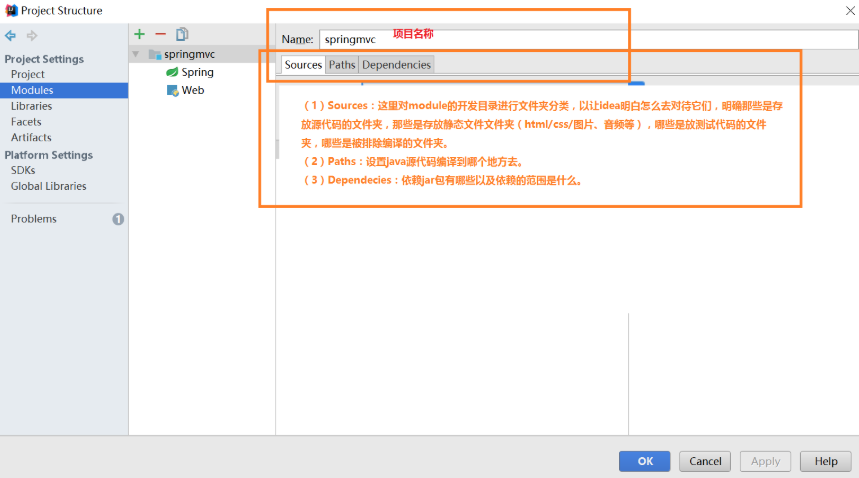Screen dimensions: 859x478
Task: Click the springmvc module folder icon
Action: [x=155, y=54]
